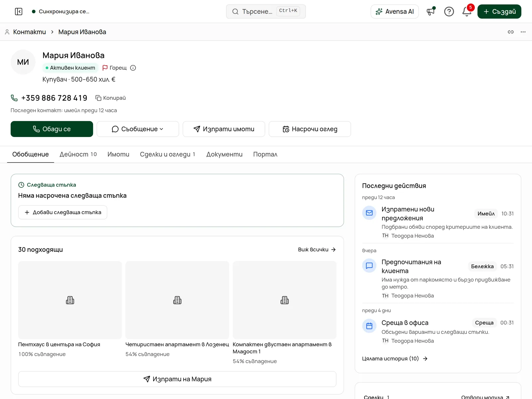Click the green phone icon by number
The image size is (532, 399).
(14, 98)
